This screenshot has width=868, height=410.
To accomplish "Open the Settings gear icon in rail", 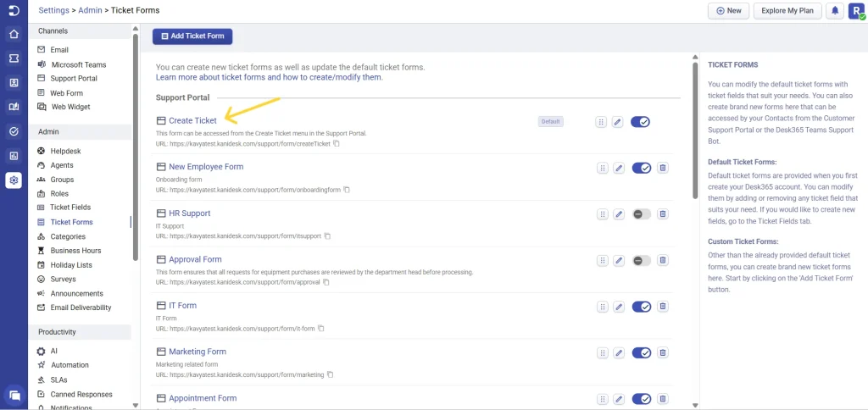I will tap(14, 180).
